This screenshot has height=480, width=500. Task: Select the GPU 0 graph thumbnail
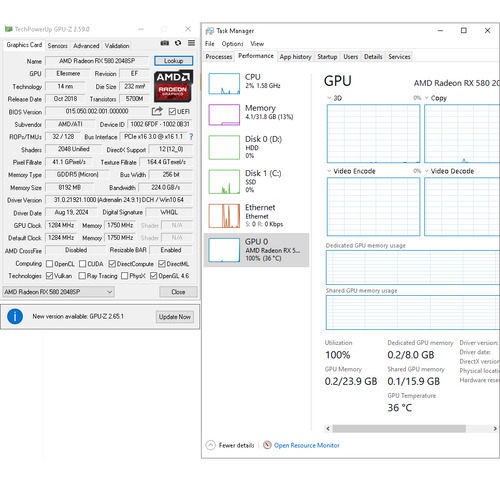pos(224,250)
